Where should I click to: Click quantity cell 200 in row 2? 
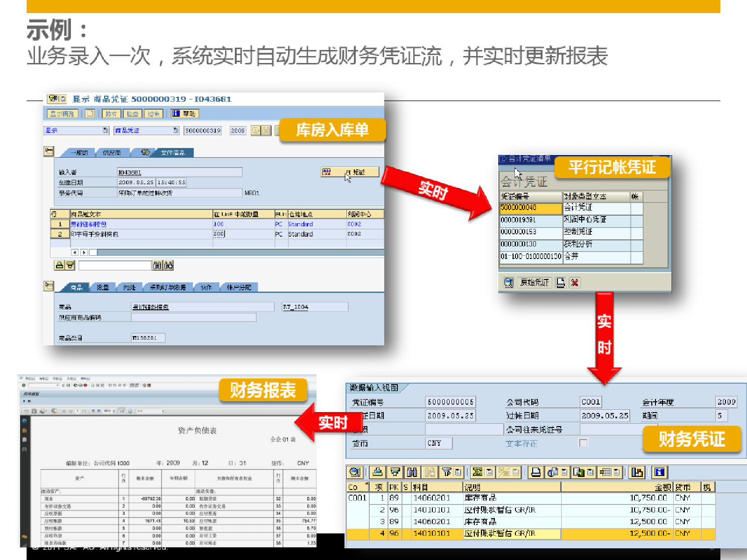243,234
